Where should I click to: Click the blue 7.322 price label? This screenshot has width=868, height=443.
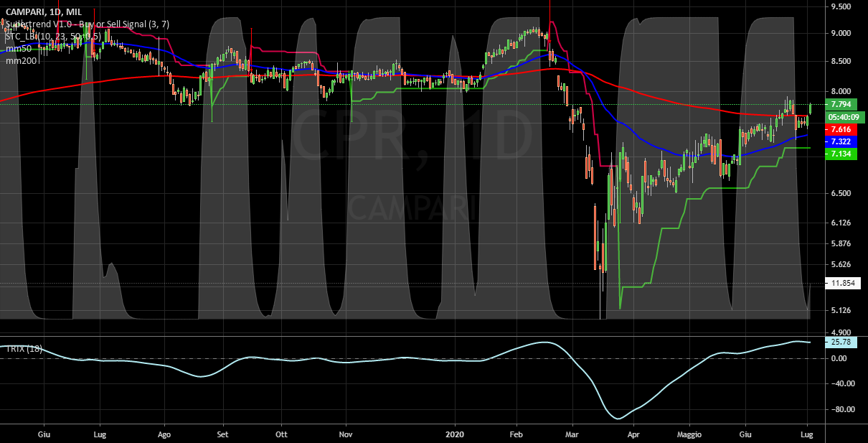[841, 141]
